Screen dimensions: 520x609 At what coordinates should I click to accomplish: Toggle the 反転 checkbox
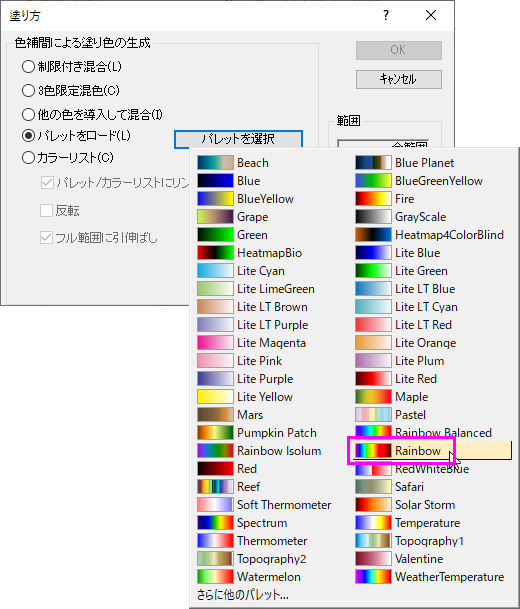(x=47, y=211)
